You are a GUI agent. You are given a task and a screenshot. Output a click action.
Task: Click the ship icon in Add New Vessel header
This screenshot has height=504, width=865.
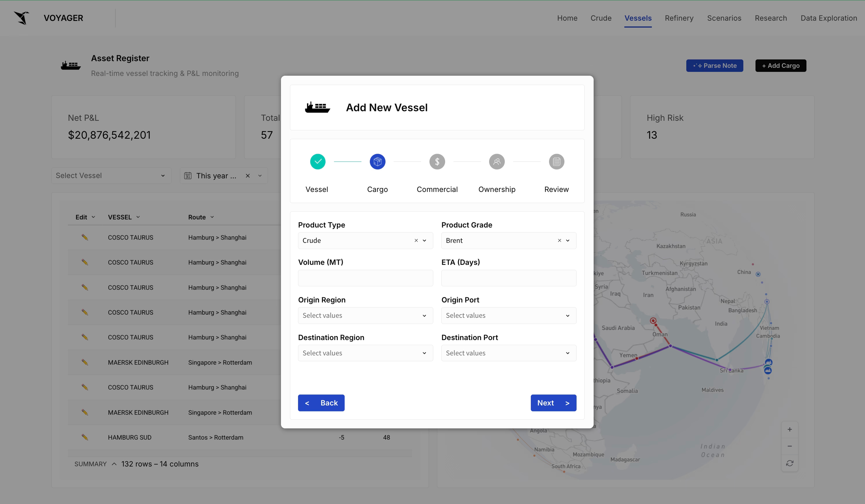click(x=317, y=107)
